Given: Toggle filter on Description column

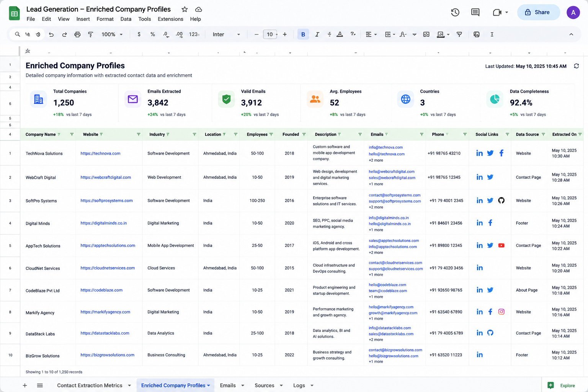Looking at the screenshot, I should tap(360, 134).
